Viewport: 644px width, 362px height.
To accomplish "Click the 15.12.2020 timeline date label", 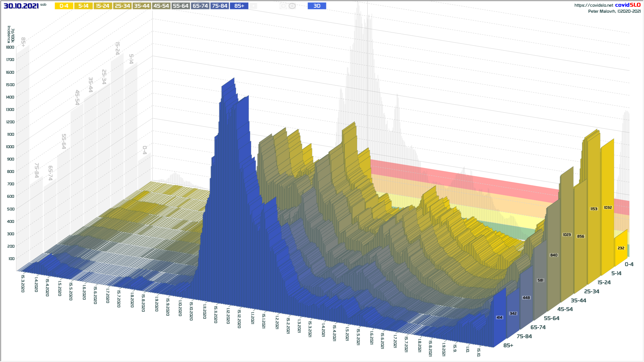I will click(x=239, y=319).
